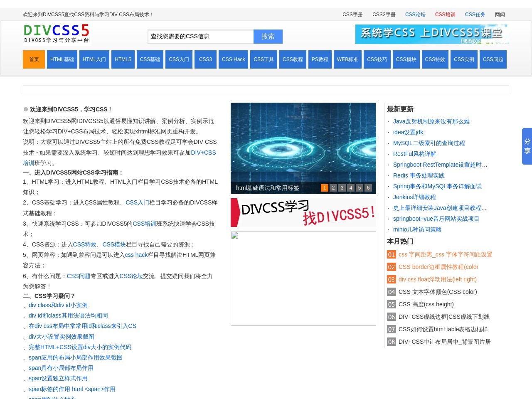
Task: Open the Java反射机制原来没有那么难 article
Action: (431, 121)
